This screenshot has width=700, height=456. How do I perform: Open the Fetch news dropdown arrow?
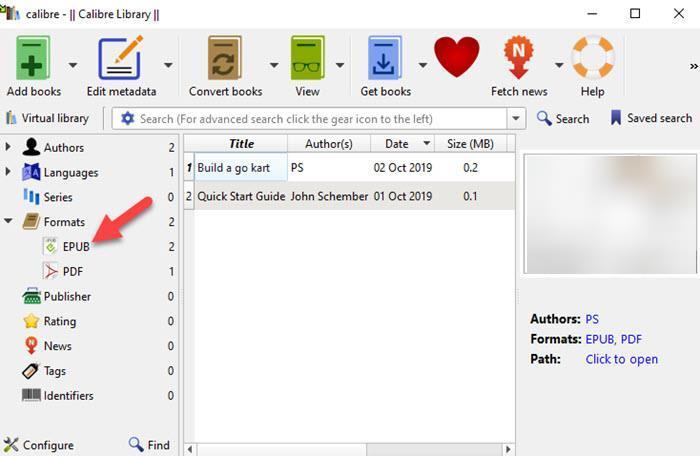[559, 65]
